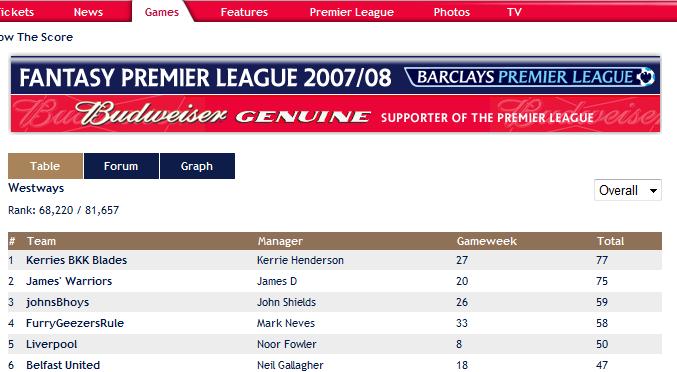Go to Premier League menu item
Viewport: 677px width, 372px height.
(x=351, y=12)
